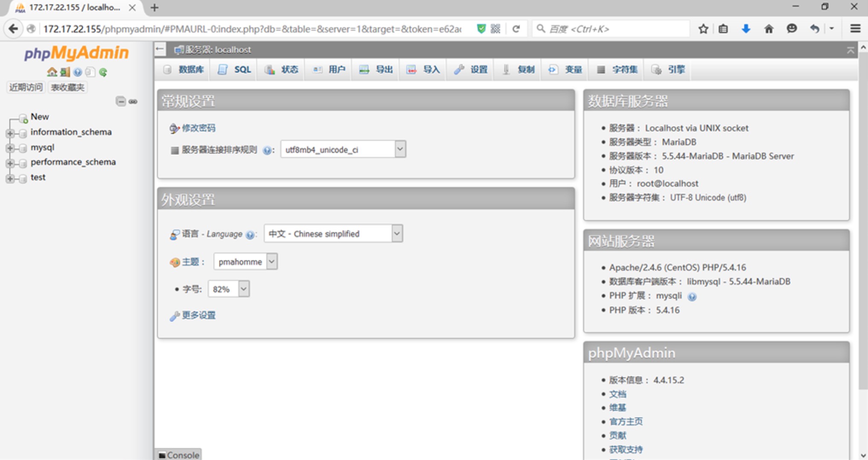Viewport: 868px width, 460px height.
Task: Hide the navigation panel with arrow icon
Action: pos(160,49)
